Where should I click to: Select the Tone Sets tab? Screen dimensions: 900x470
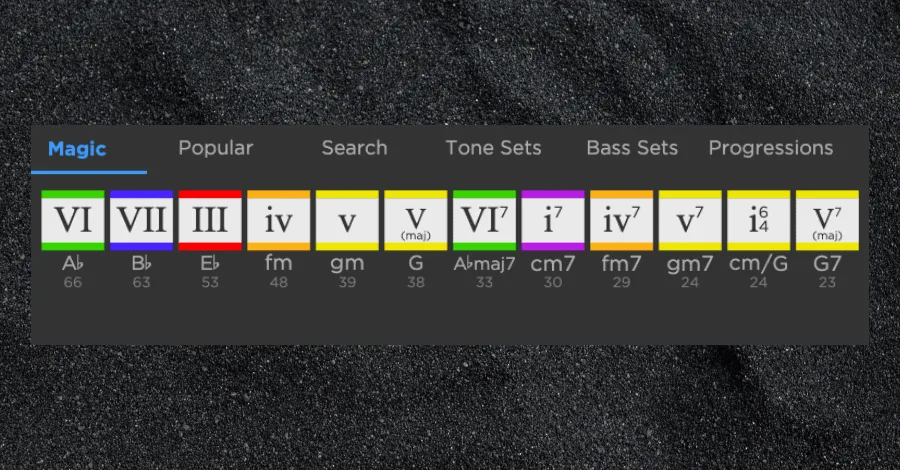click(493, 148)
